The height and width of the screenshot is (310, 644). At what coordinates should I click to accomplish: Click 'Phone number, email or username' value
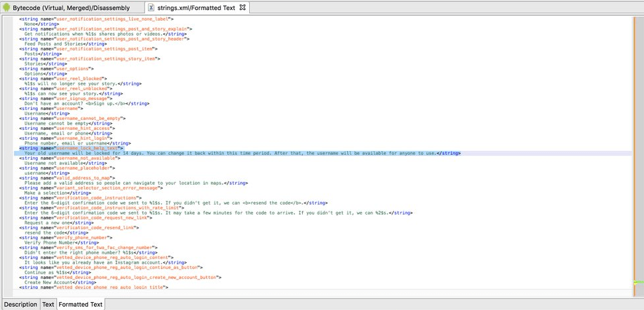(x=66, y=143)
